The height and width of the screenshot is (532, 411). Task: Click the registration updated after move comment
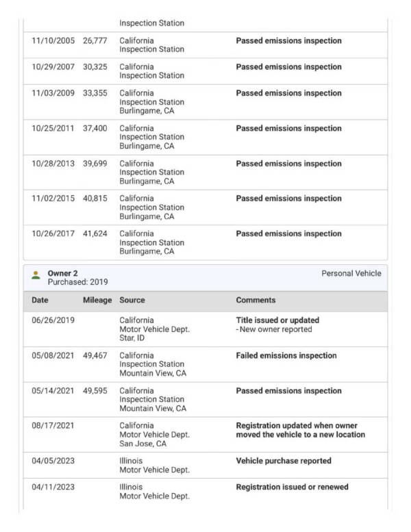(x=300, y=430)
